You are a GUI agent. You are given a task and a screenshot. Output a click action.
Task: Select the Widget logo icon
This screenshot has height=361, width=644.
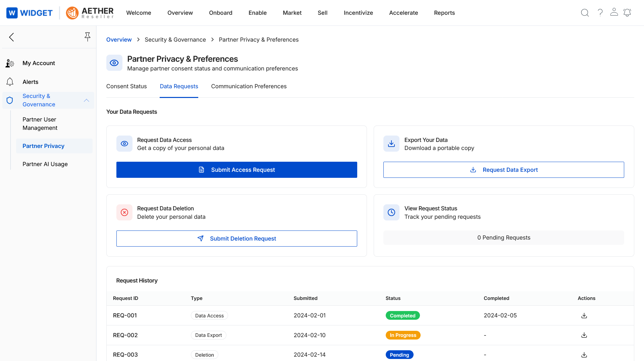12,13
